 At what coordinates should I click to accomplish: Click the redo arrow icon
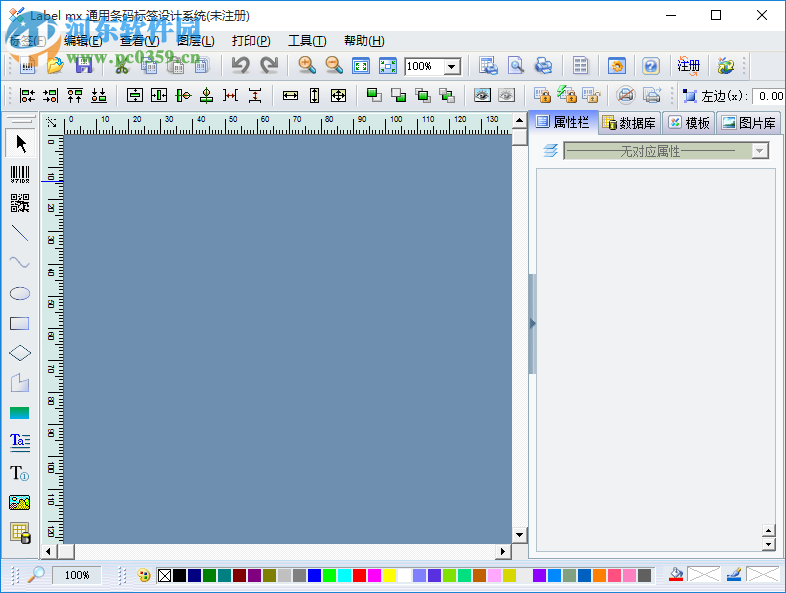(x=270, y=66)
